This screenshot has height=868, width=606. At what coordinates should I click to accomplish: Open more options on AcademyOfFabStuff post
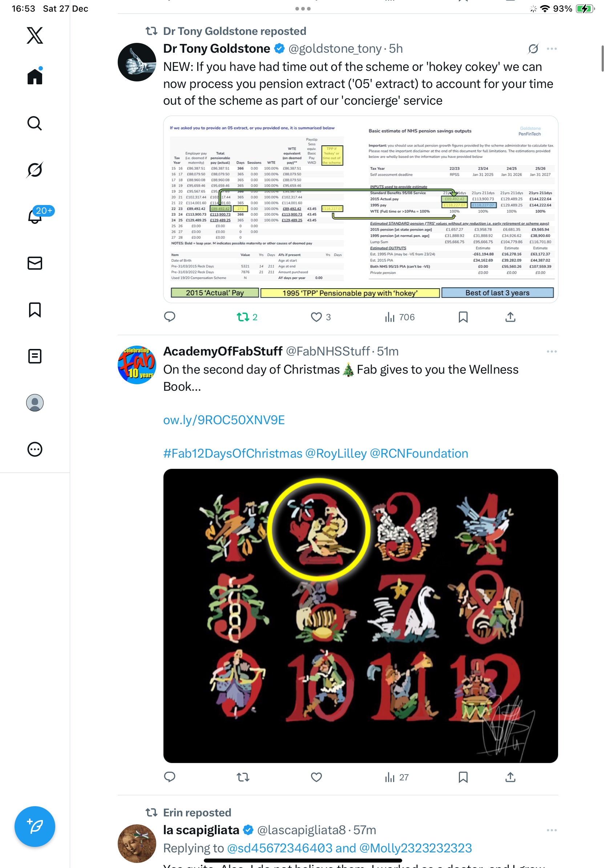tap(552, 351)
